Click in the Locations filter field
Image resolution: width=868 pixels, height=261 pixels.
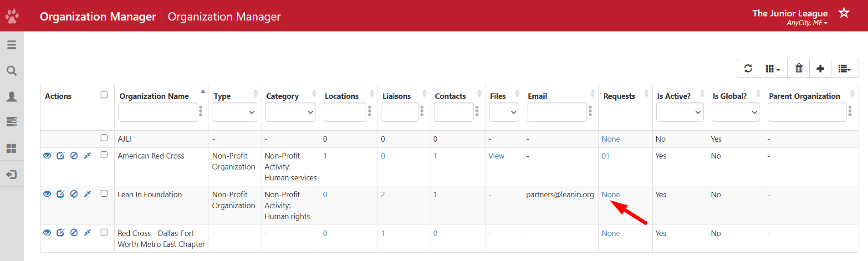(345, 112)
